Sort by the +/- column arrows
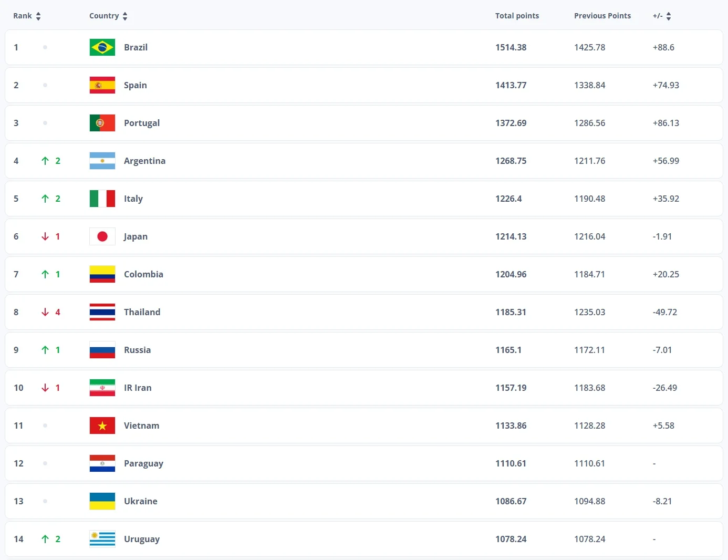 (669, 16)
